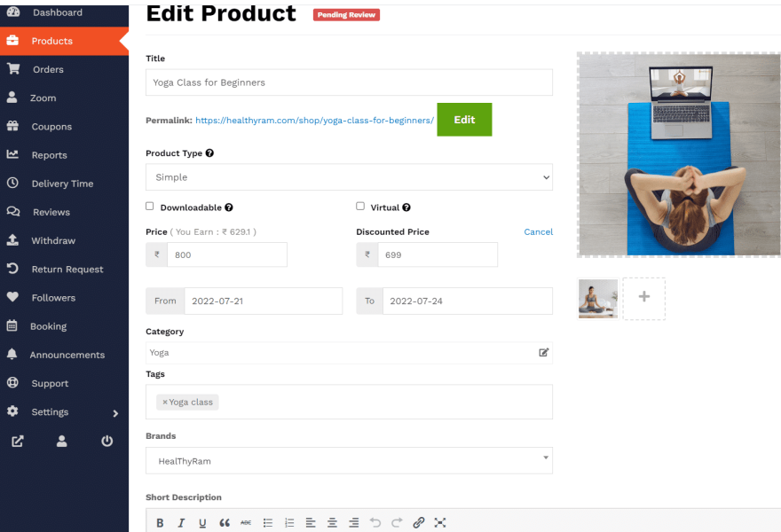Click the Price field showing 800
The height and width of the screenshot is (532, 781).
tap(227, 254)
